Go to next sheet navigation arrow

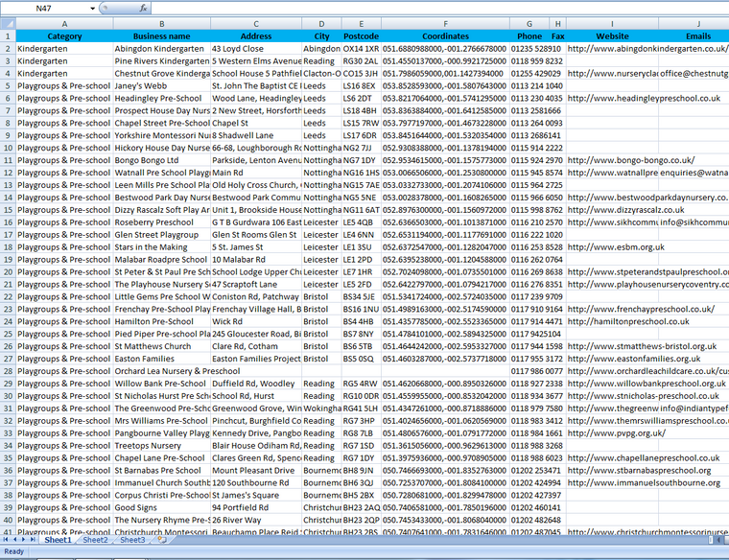(x=23, y=540)
